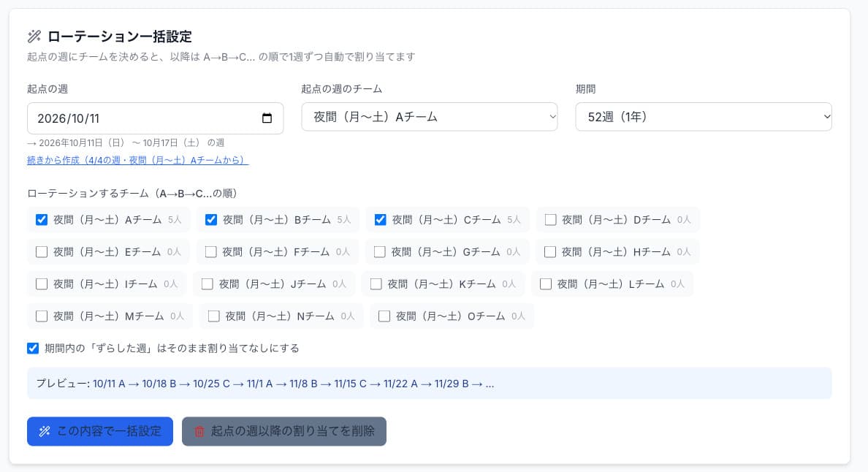Uncheck 夜間（月〜土）Aチーム checkbox
This screenshot has height=472, width=868.
point(42,220)
